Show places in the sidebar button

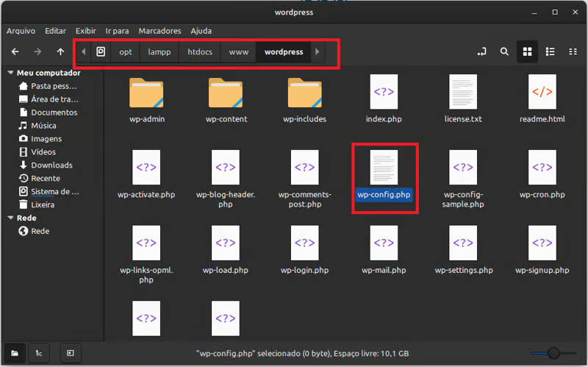point(15,353)
